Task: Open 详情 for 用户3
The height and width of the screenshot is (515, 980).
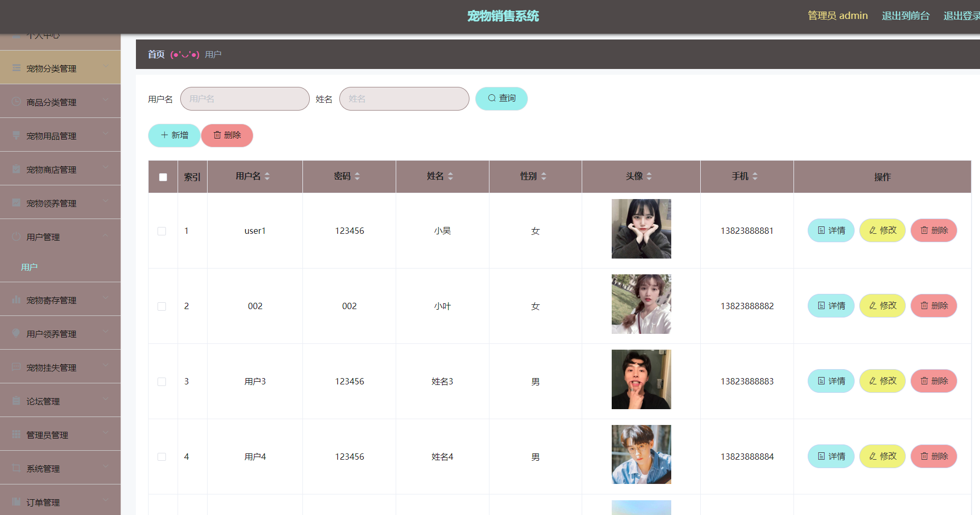Action: [x=831, y=381]
